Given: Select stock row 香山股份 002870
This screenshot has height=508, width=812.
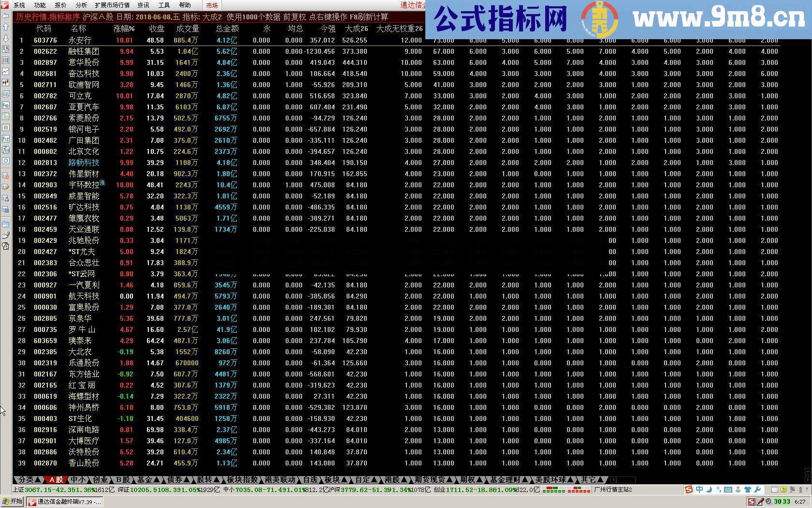Looking at the screenshot, I should pyautogui.click(x=396, y=463).
